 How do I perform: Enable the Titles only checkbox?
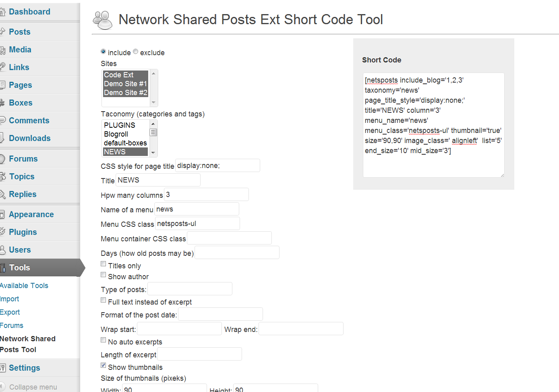(104, 264)
